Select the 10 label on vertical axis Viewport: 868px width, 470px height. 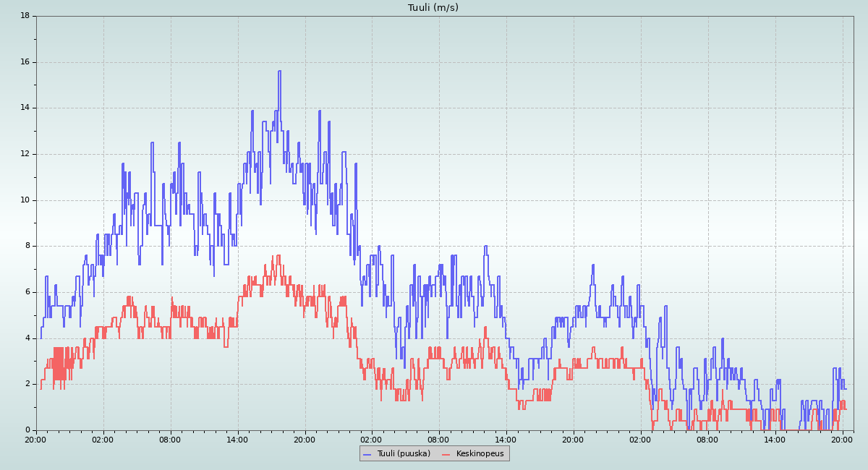pyautogui.click(x=25, y=200)
